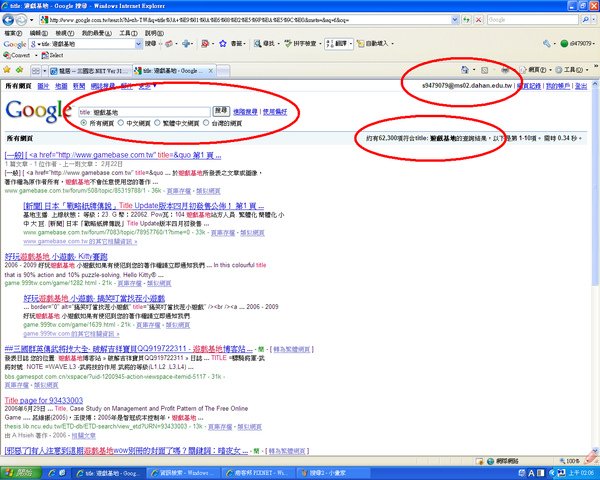This screenshot has width=600, height=480.
Task: Refresh the page using the green arrows icon
Action: coord(466,20)
